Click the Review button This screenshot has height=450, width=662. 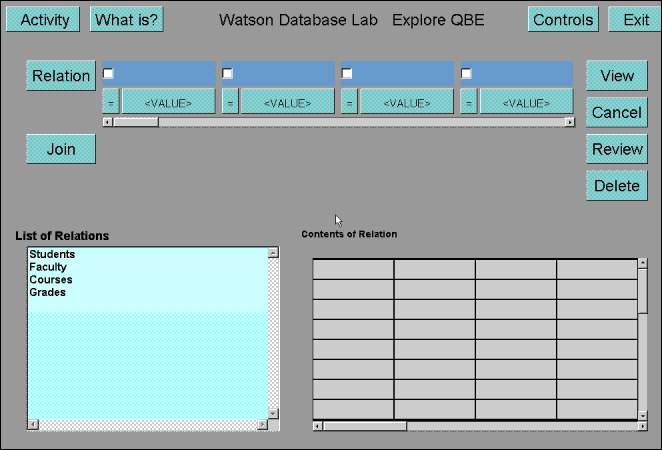point(617,149)
